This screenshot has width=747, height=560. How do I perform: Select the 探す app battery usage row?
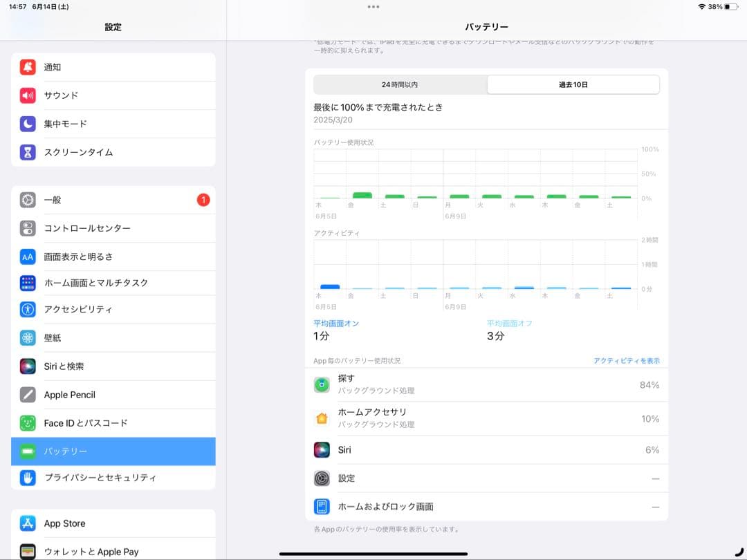tap(486, 382)
